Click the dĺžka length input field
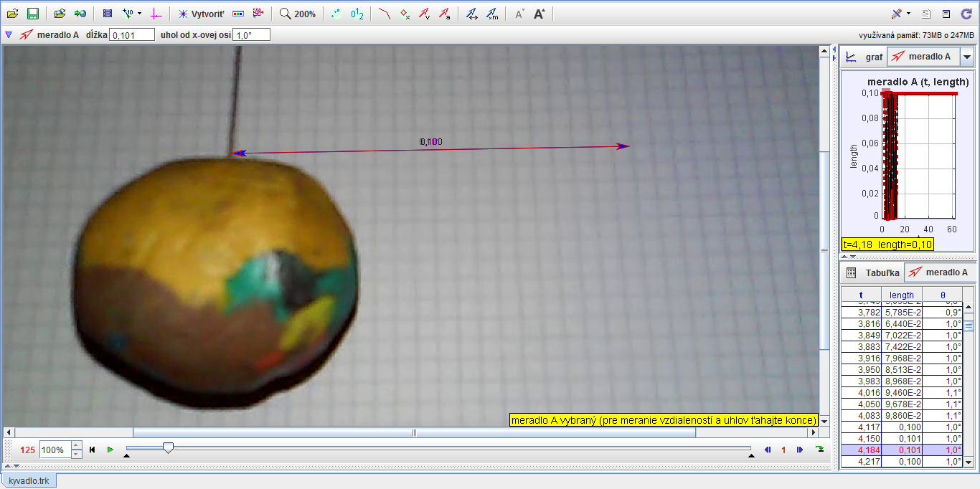 pos(132,34)
